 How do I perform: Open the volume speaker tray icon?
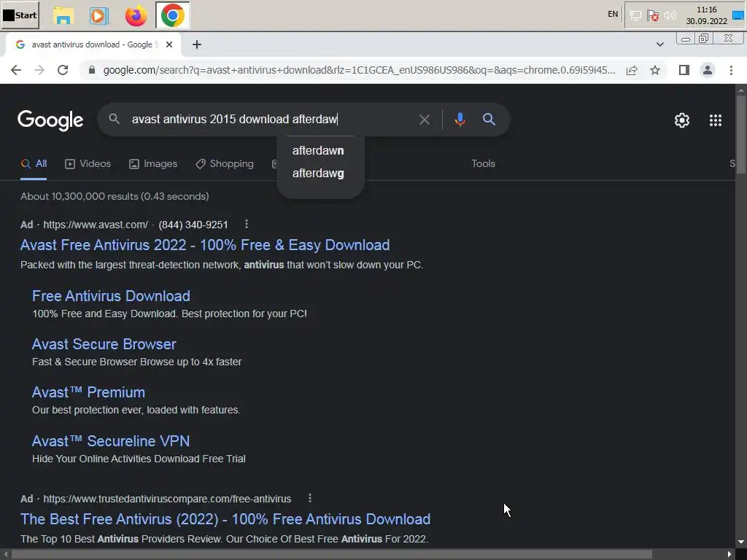click(x=670, y=16)
